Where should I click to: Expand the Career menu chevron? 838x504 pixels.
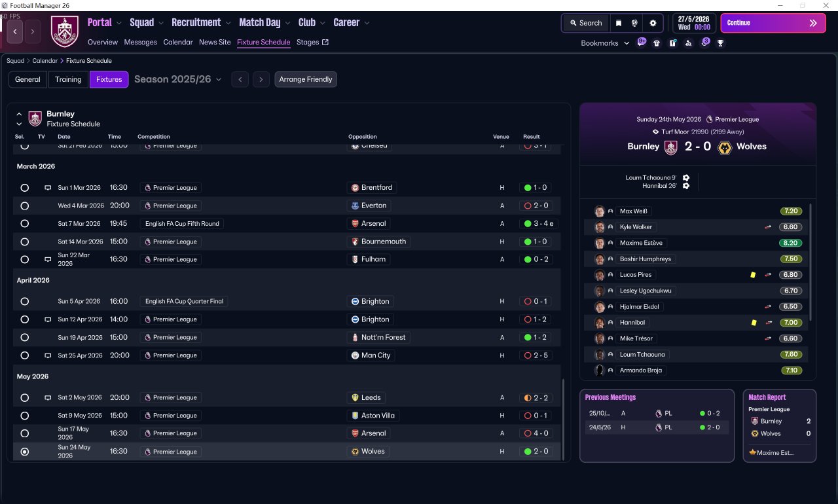coord(367,23)
